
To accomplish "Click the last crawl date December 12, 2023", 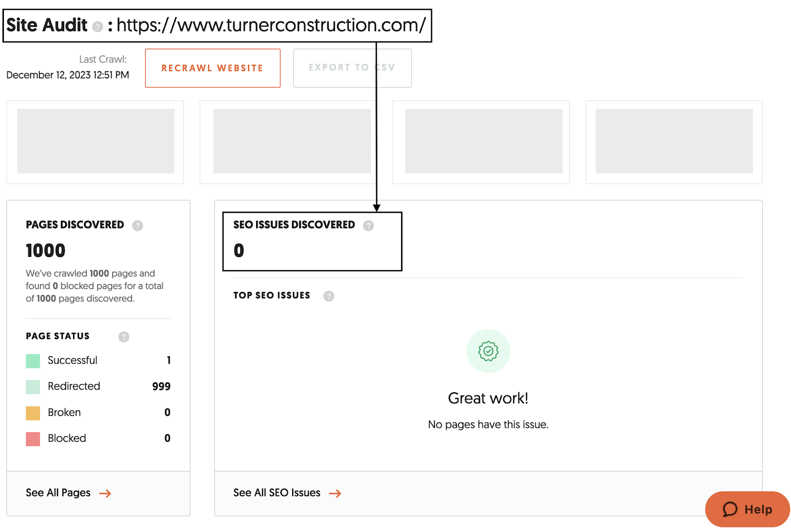I will pyautogui.click(x=68, y=75).
